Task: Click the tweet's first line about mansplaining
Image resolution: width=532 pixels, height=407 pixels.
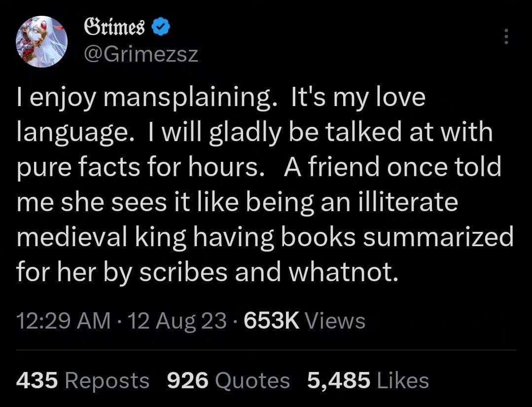Action: 221,99
